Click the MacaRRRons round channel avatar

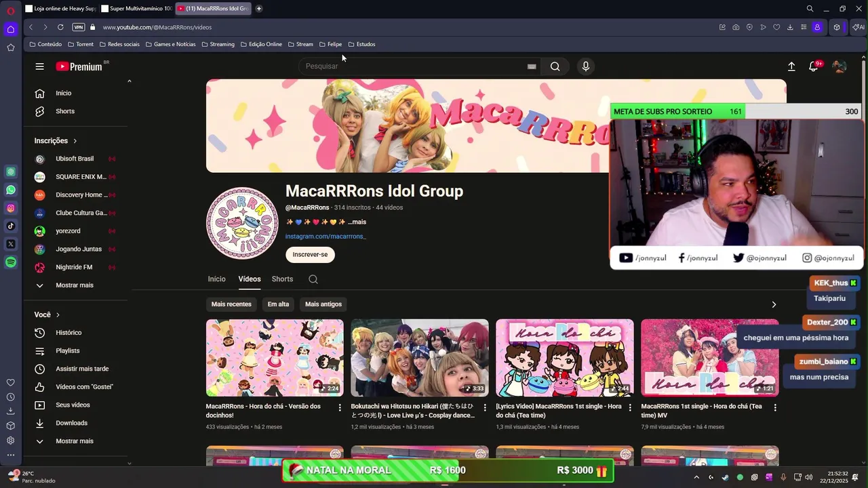[242, 223]
